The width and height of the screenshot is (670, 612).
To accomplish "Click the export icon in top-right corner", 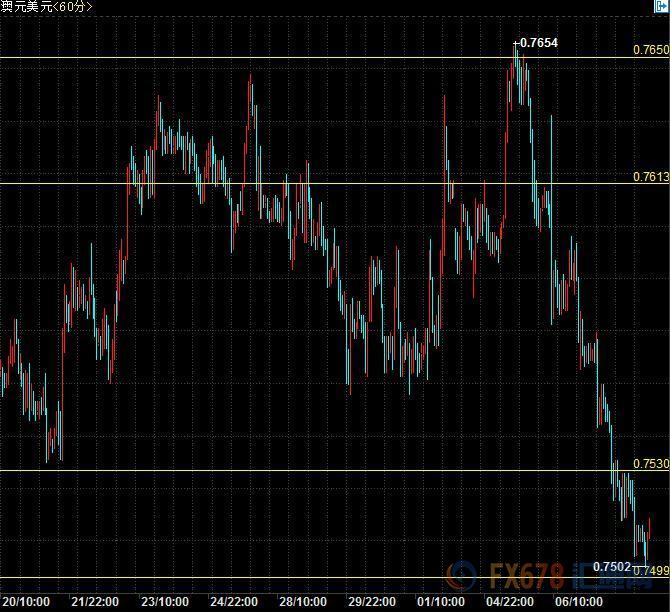I will (662, 7).
